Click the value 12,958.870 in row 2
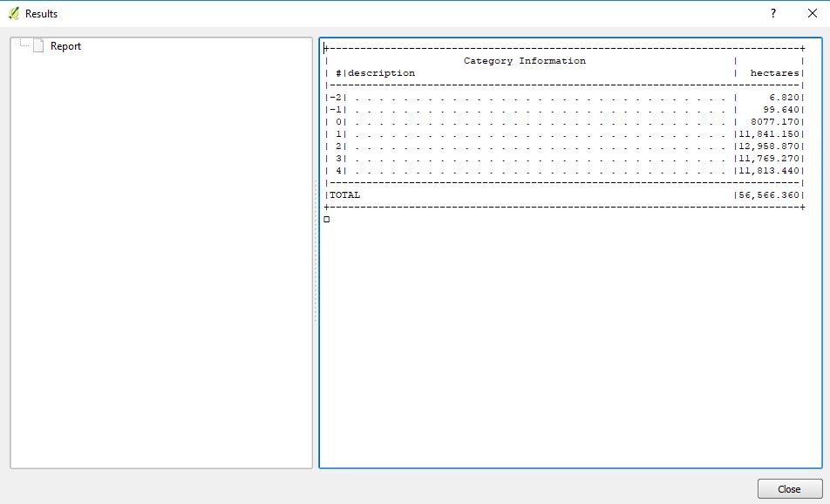The width and height of the screenshot is (830, 504). 768,146
